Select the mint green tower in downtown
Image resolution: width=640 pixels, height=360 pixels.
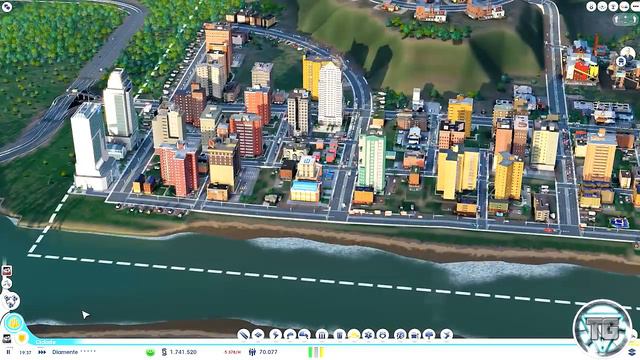click(x=371, y=162)
